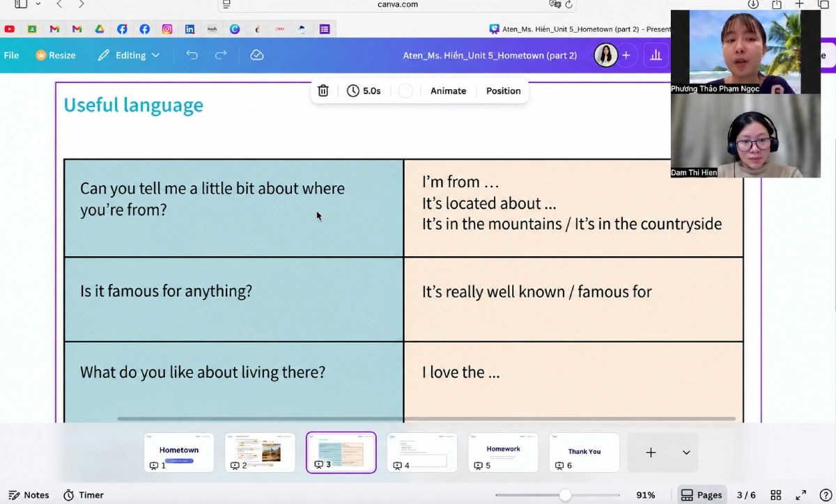Open the Editing mode dropdown
The width and height of the screenshot is (836, 504).
[x=129, y=55]
